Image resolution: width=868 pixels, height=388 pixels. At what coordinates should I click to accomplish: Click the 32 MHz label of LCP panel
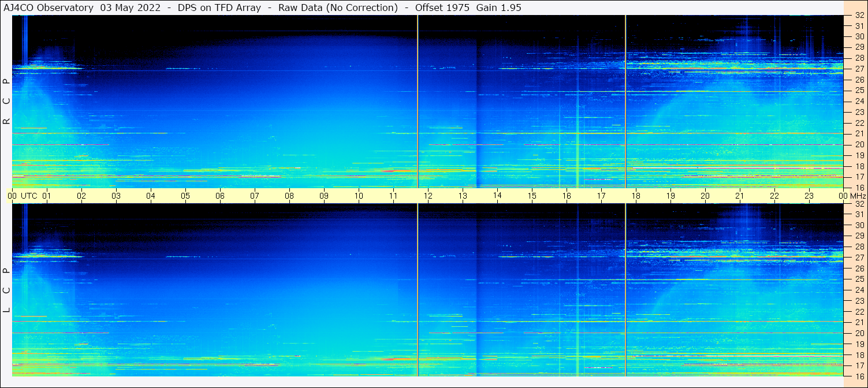859,204
